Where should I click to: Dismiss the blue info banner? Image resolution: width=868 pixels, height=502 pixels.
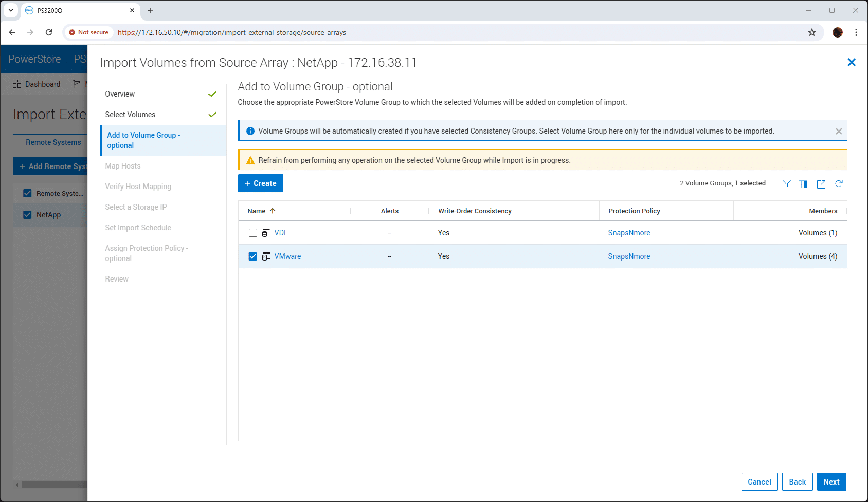tap(839, 131)
